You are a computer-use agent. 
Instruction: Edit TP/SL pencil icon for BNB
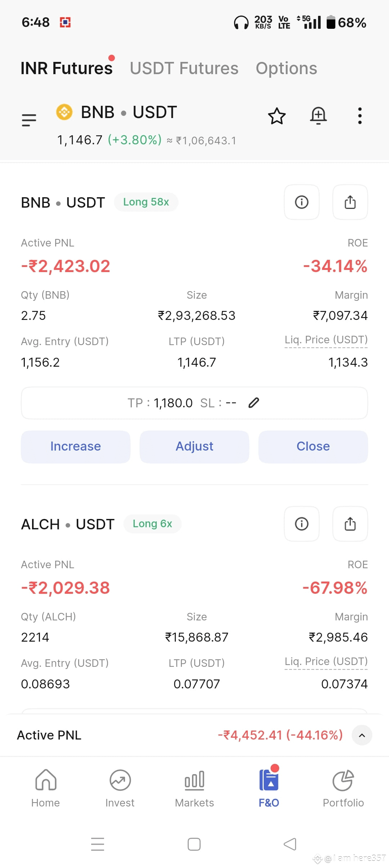[x=254, y=403]
